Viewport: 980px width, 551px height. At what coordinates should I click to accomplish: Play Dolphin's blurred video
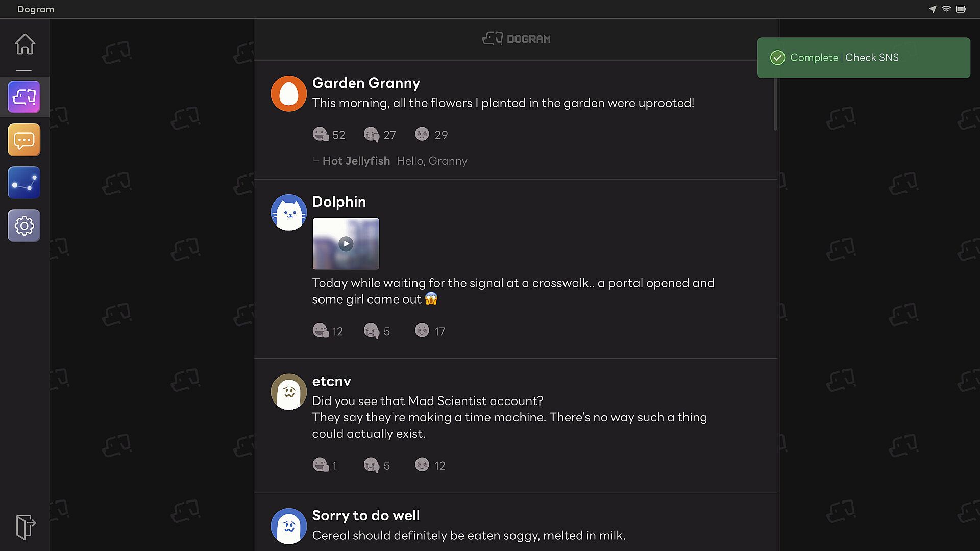click(x=346, y=244)
